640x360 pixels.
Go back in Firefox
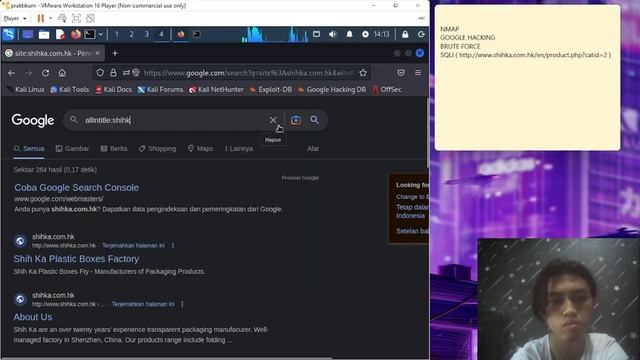point(11,73)
